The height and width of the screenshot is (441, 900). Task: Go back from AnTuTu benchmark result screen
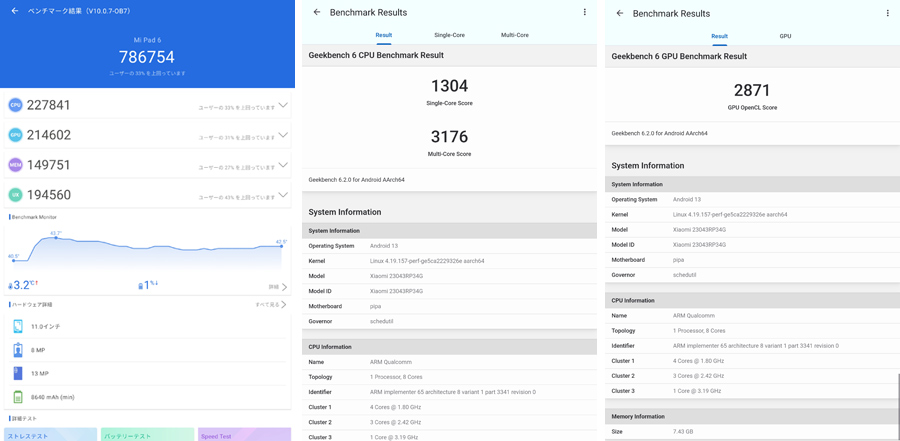[15, 11]
